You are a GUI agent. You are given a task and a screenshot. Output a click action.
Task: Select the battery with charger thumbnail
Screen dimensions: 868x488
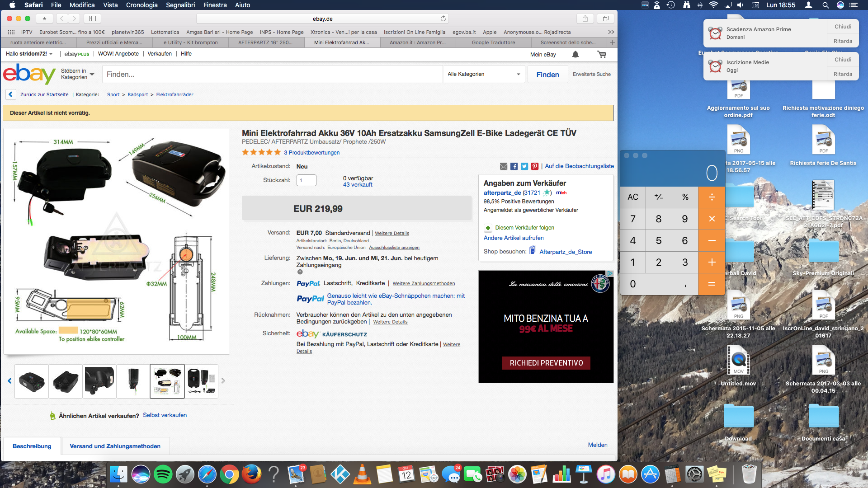tap(201, 381)
